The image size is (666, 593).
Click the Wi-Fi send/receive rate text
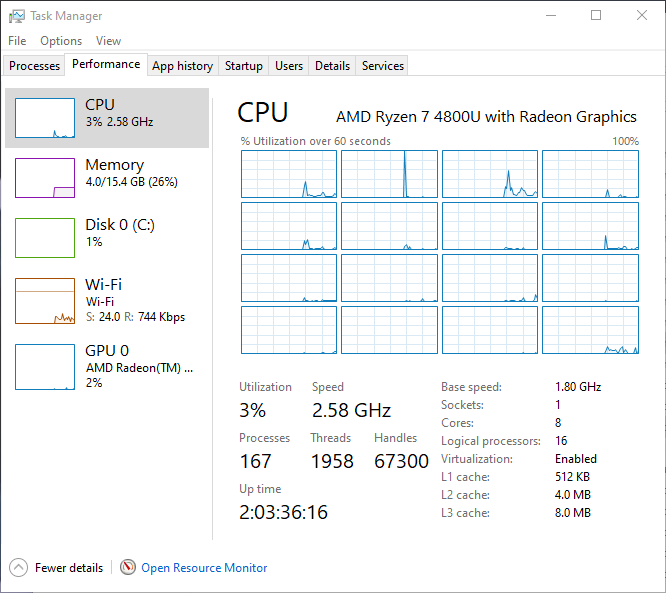tap(135, 317)
